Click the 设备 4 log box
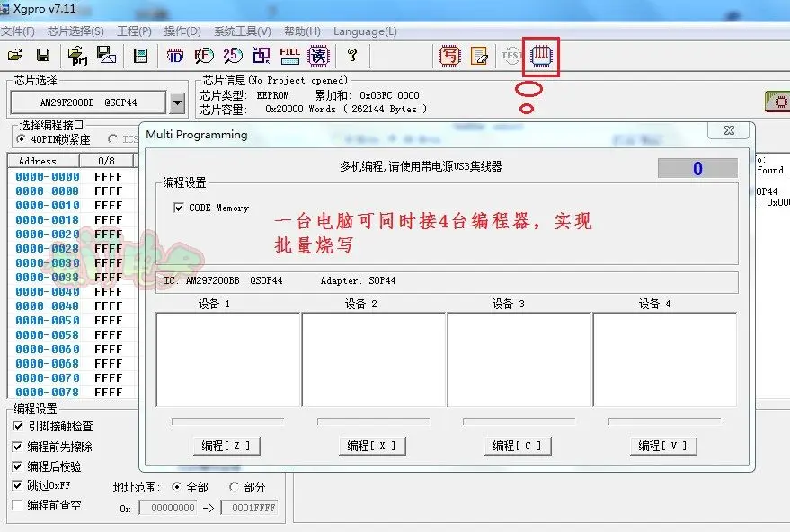The height and width of the screenshot is (532, 790). (x=665, y=359)
